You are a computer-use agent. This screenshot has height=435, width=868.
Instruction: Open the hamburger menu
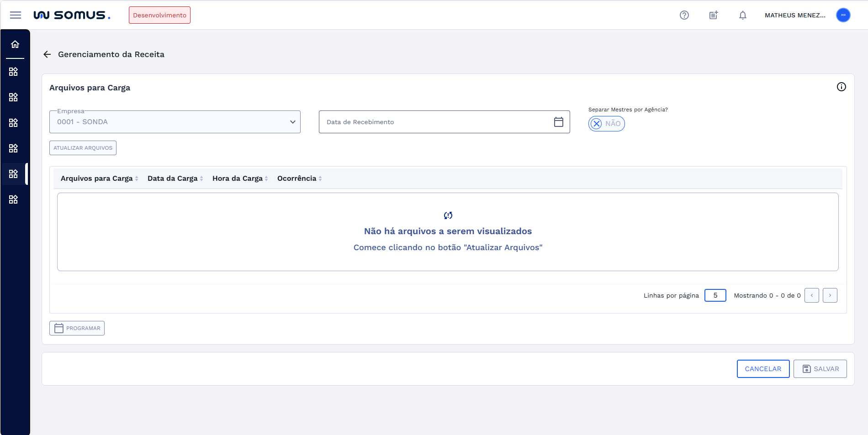(x=16, y=15)
